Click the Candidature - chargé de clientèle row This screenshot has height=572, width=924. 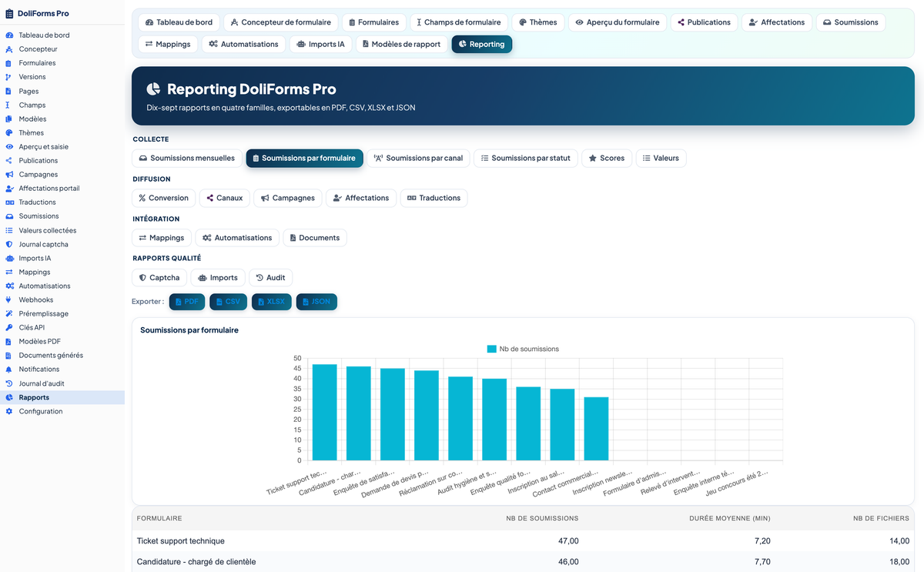pyautogui.click(x=523, y=562)
